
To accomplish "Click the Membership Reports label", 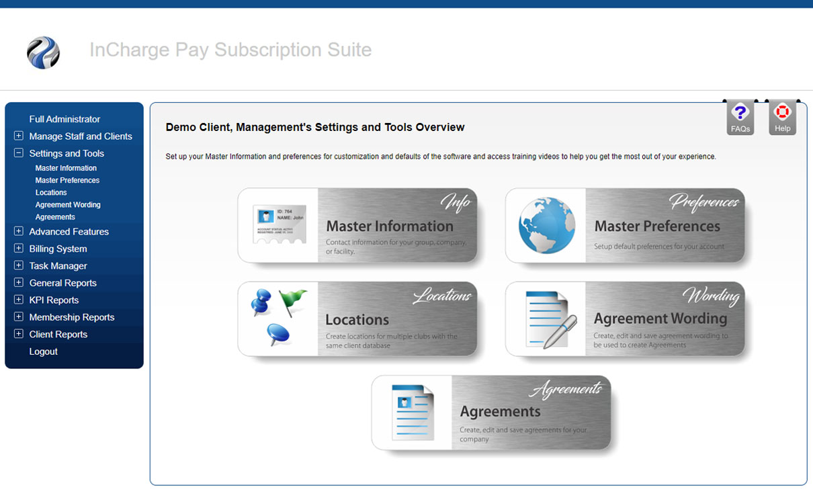I will [x=72, y=317].
